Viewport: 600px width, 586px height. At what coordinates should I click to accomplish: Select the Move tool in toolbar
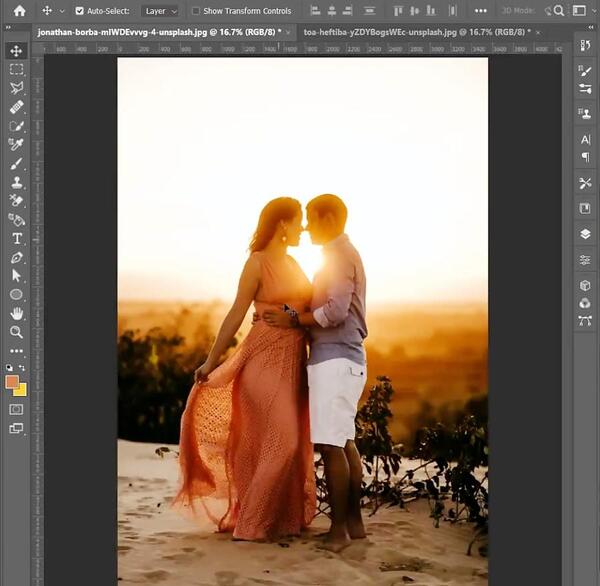click(x=16, y=51)
